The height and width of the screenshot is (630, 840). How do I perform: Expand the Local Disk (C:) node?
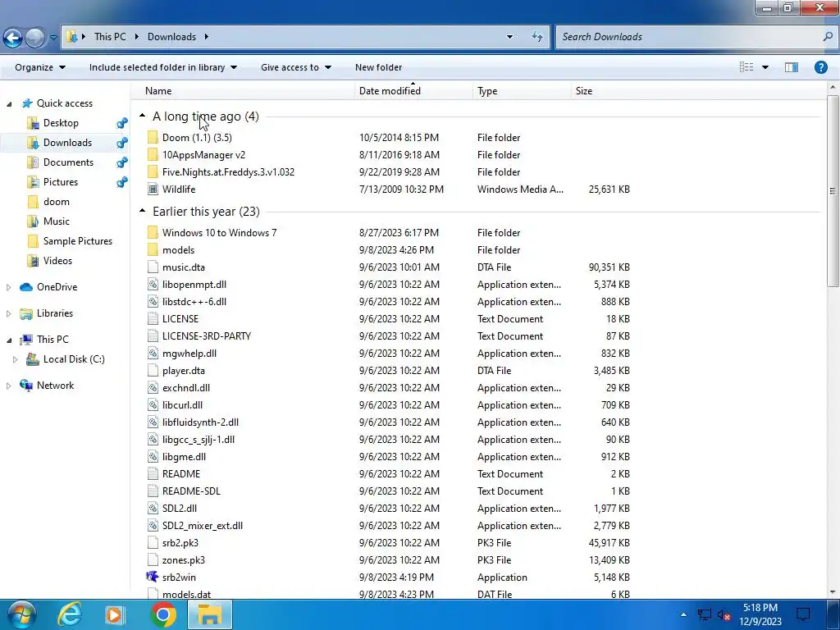[x=16, y=359]
